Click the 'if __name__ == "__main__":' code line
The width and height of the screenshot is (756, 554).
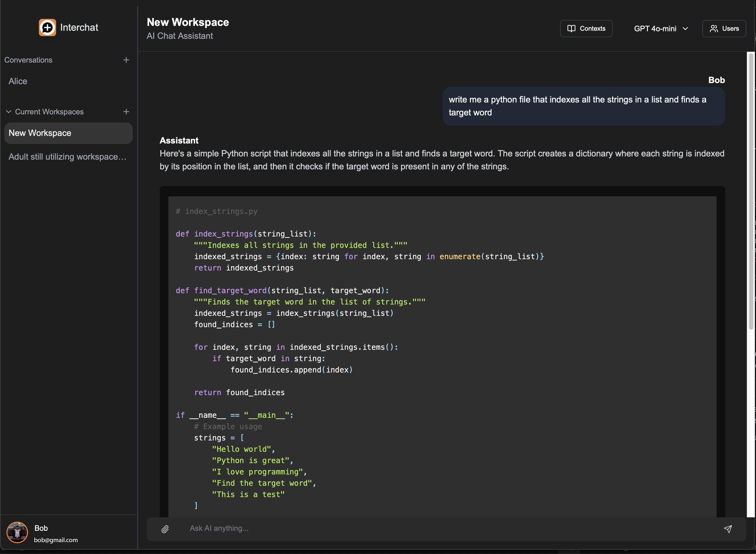tap(235, 415)
